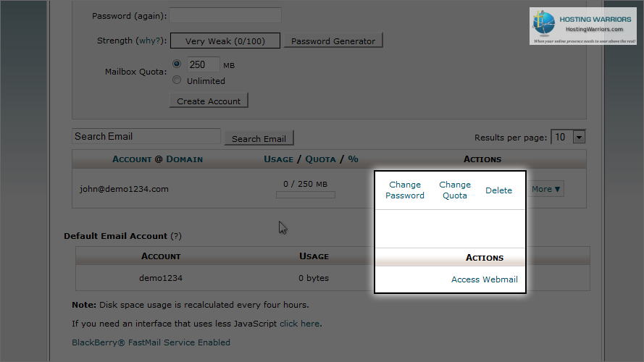
Task: Click the '0 bytes' usage cell
Action: (314, 278)
